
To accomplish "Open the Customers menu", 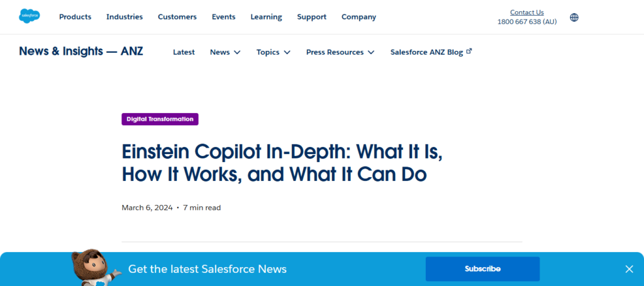I will coord(177,17).
